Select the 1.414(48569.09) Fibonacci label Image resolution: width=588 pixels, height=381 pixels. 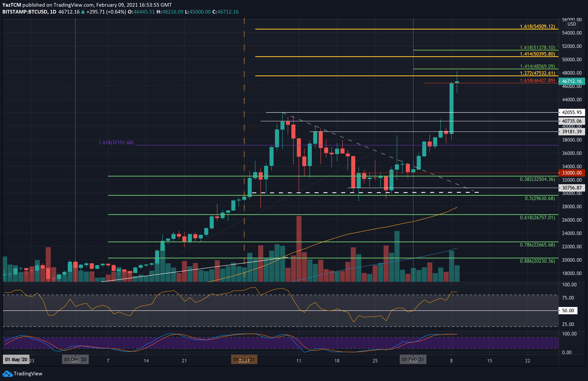537,66
